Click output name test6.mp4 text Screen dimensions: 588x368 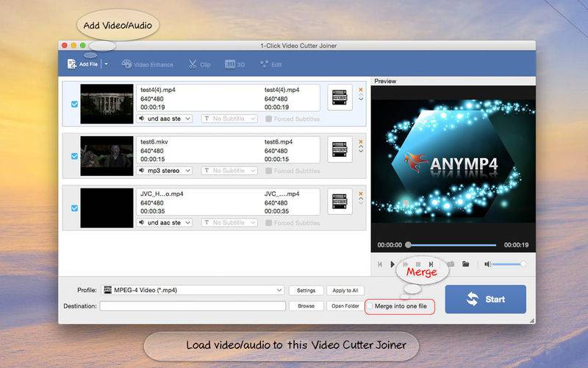point(279,141)
